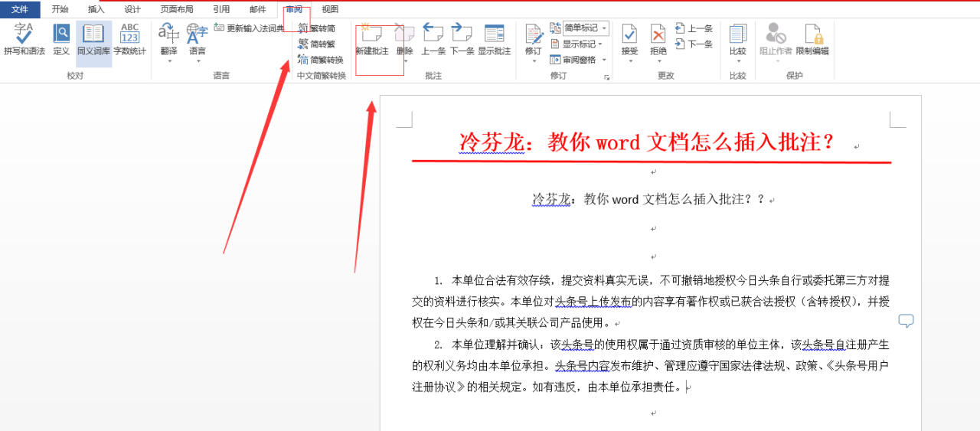
Task: Click 更新输入法词典 update IME dictionary
Action: click(249, 28)
